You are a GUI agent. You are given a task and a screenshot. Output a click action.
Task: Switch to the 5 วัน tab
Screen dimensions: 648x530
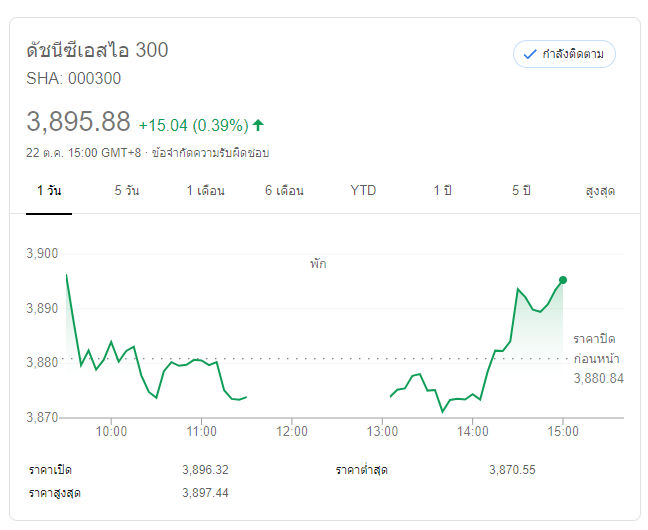tap(126, 191)
